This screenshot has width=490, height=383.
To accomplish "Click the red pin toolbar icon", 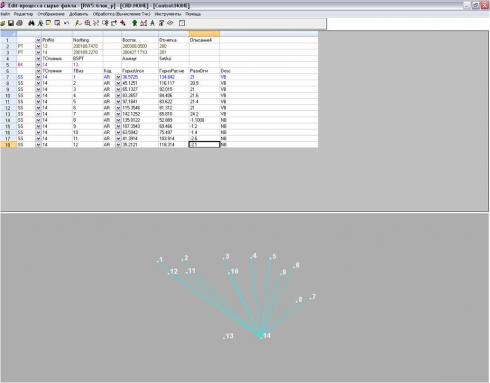I will 123,23.
